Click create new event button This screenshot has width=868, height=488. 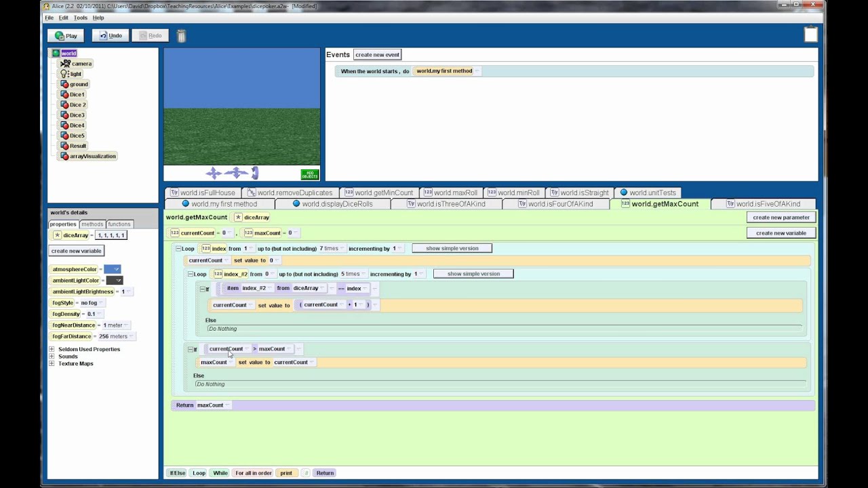(377, 54)
